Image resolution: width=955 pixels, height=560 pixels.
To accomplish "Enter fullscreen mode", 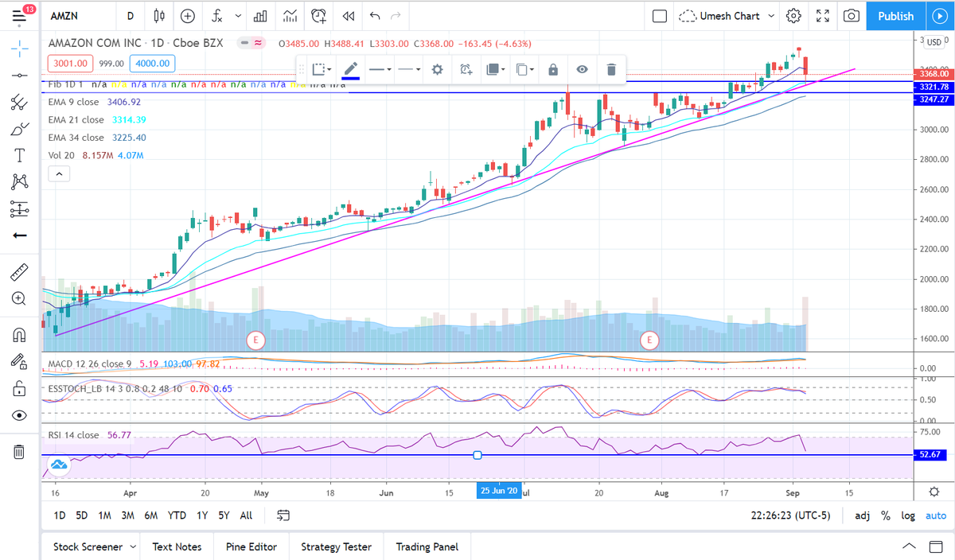I will [x=823, y=16].
